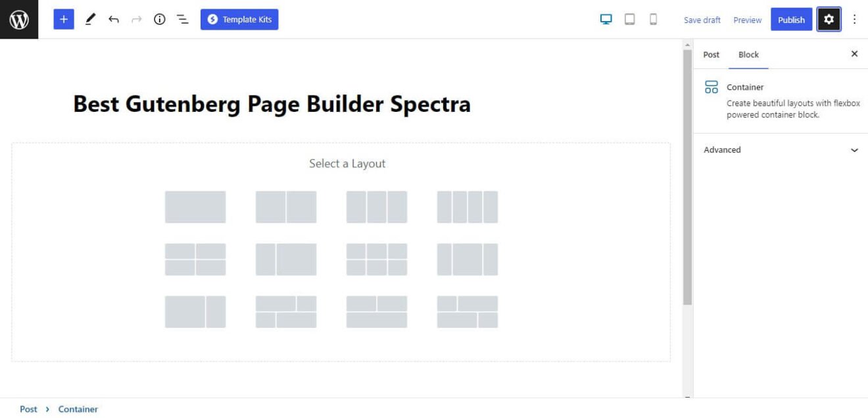Switch to mobile preview mode
The image size is (868, 418).
tap(653, 20)
